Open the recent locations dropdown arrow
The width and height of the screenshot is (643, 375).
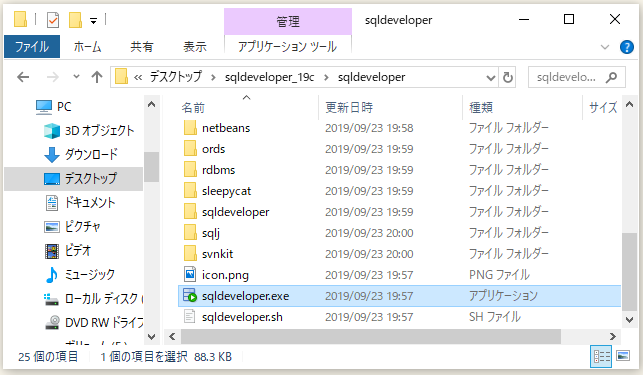[x=76, y=77]
